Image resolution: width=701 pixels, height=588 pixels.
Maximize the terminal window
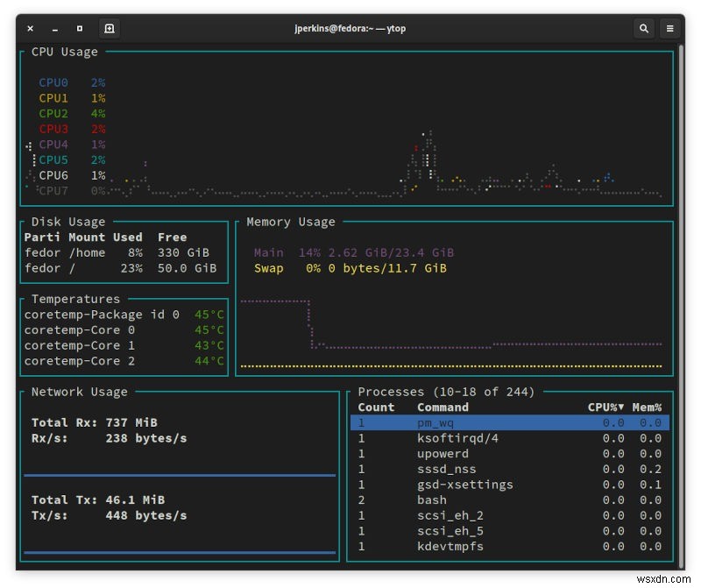tap(80, 28)
